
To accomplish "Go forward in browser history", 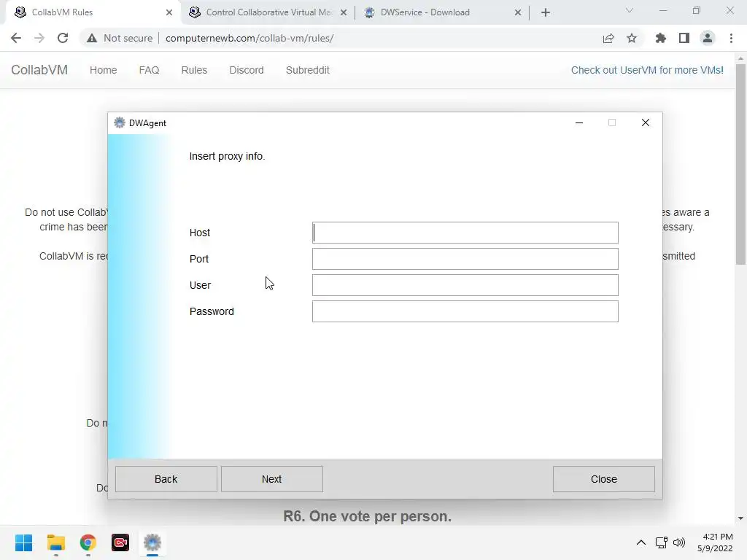I will (x=39, y=38).
